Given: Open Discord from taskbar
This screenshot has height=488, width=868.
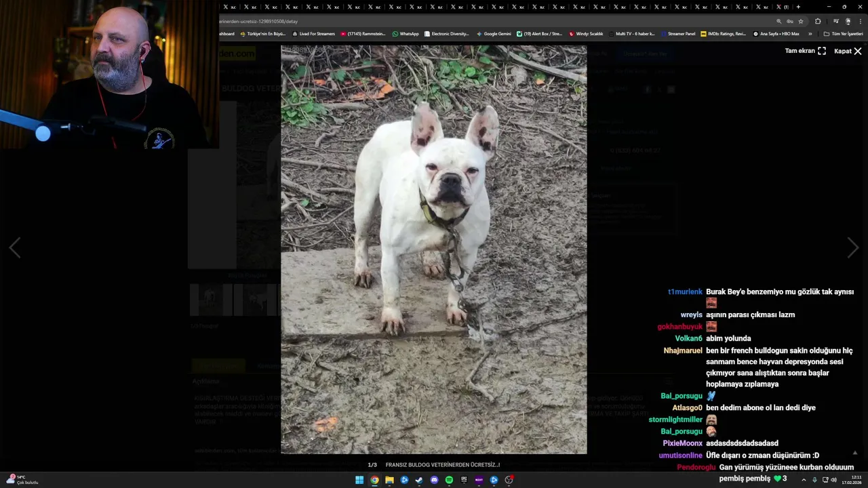Looking at the screenshot, I should [434, 480].
